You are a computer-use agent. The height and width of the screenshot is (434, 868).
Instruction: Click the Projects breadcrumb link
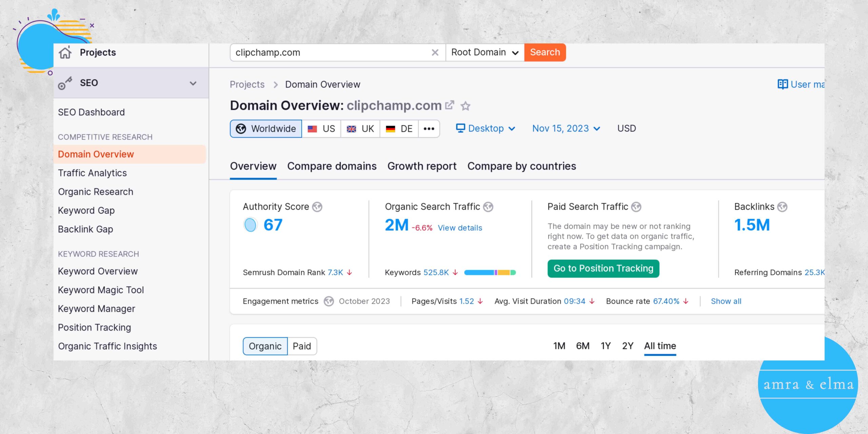click(x=247, y=84)
